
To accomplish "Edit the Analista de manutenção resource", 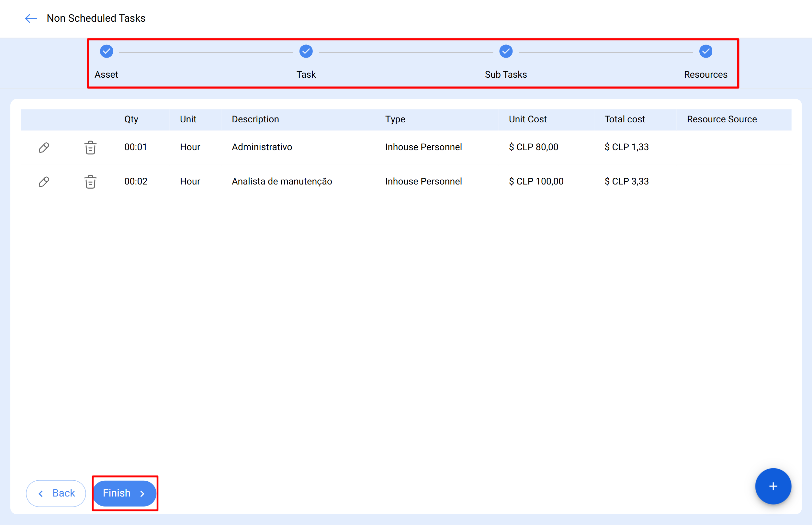I will (44, 181).
